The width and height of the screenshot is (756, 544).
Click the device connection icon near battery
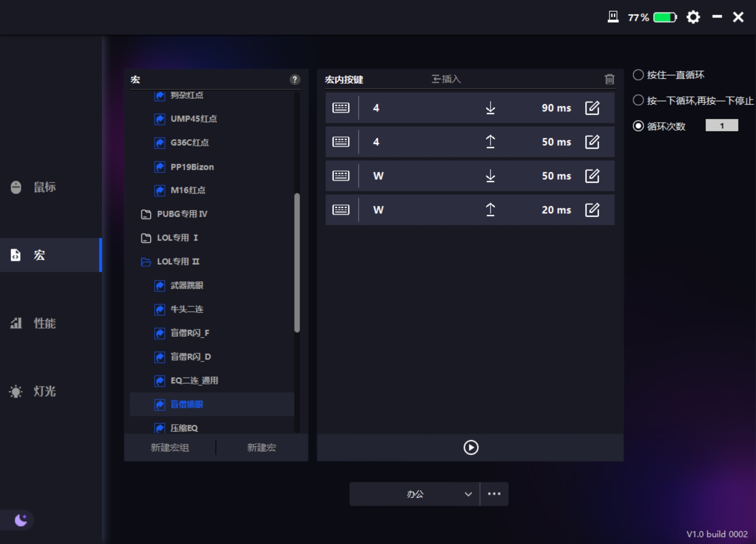tap(613, 17)
